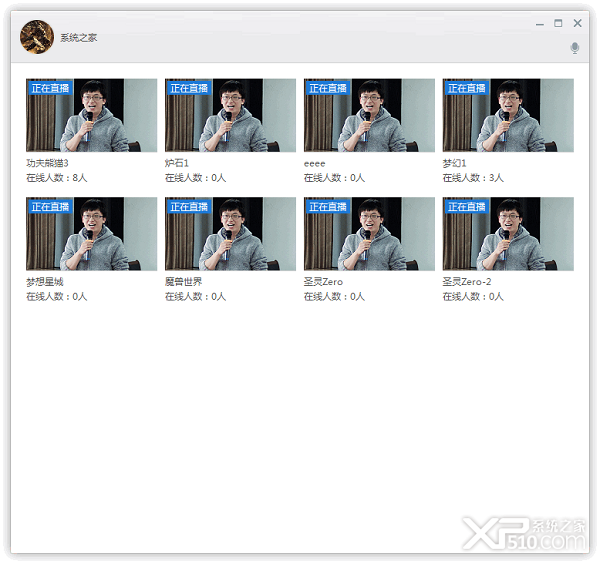Click the title eeee
The height and width of the screenshot is (564, 600).
click(315, 164)
